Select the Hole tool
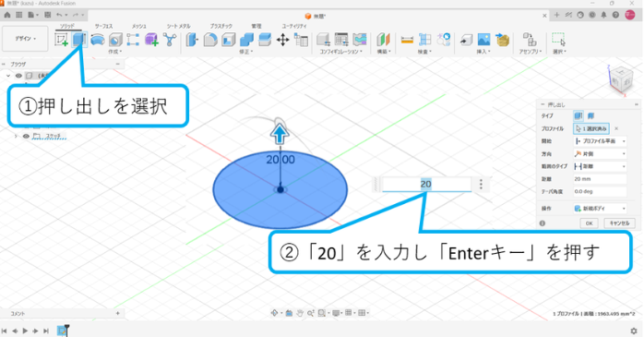 (x=115, y=40)
